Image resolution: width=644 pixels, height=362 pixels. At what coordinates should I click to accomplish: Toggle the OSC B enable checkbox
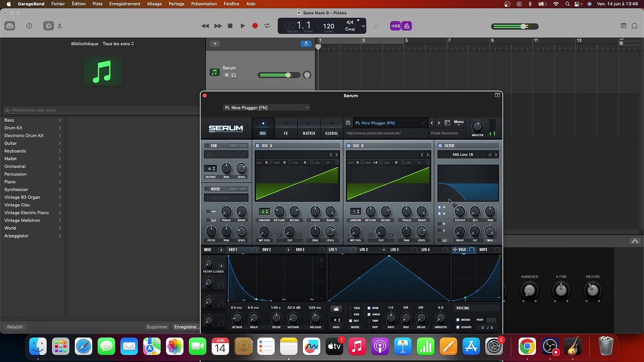(349, 146)
